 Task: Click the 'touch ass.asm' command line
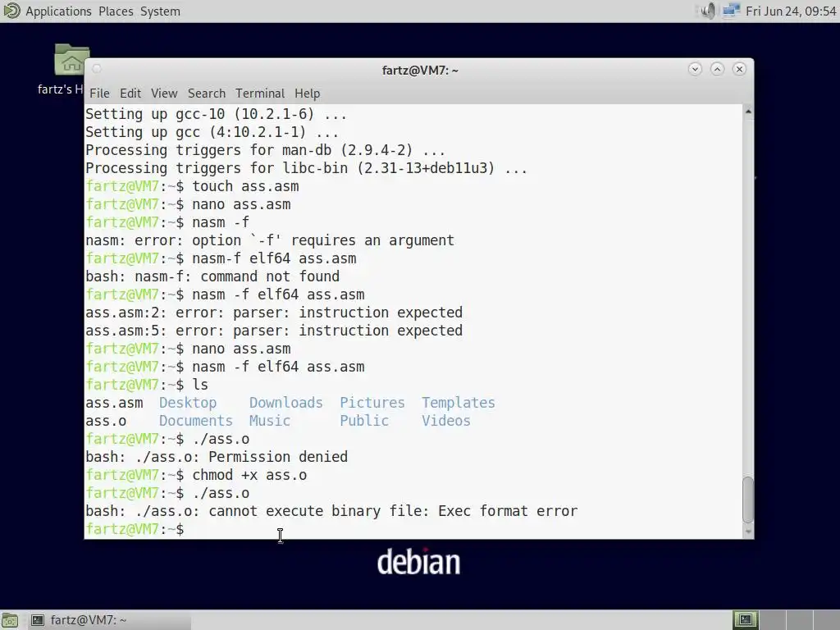coord(192,186)
